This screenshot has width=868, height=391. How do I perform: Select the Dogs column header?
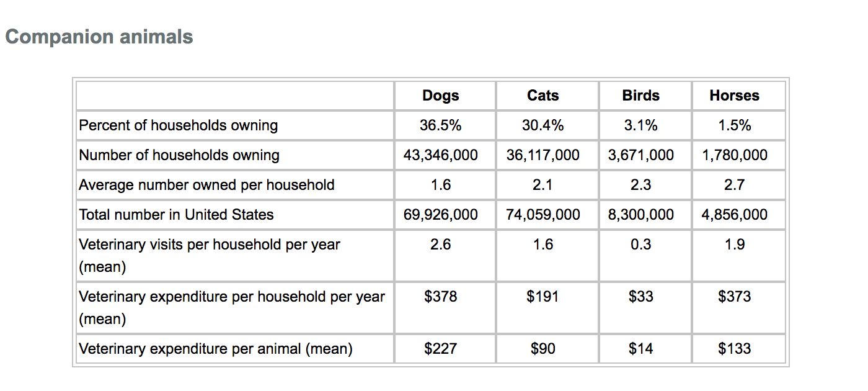click(x=441, y=96)
